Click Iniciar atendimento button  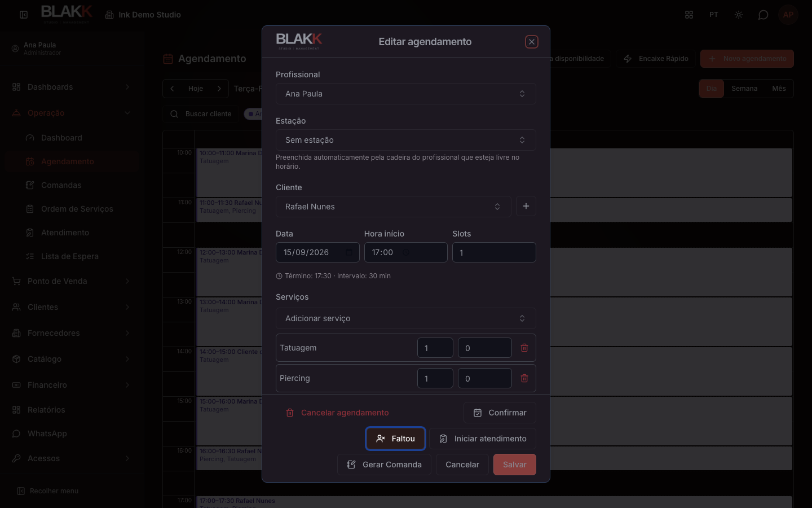[483, 439]
